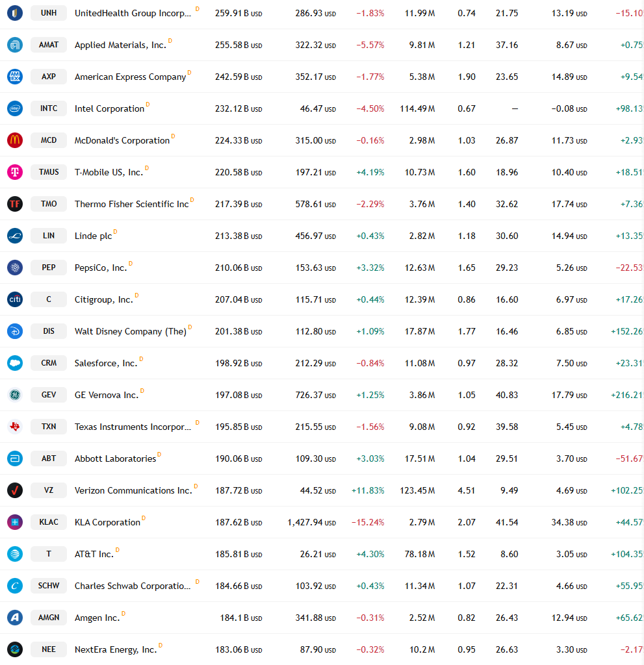Click Verizon's +11.83% change value
The image size is (644, 665).
pos(368,490)
